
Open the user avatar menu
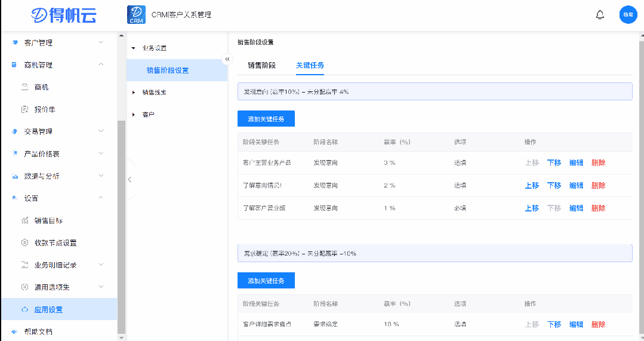coord(628,15)
